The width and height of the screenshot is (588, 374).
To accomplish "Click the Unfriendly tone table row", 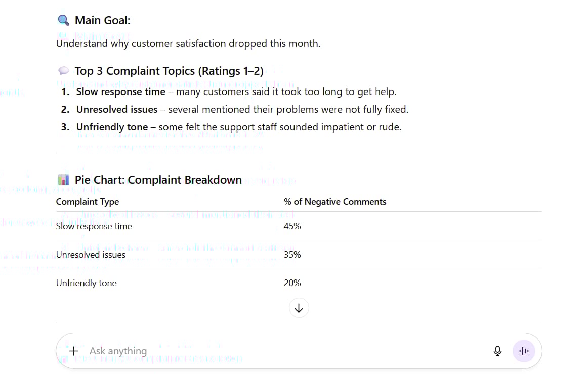I will pos(299,283).
